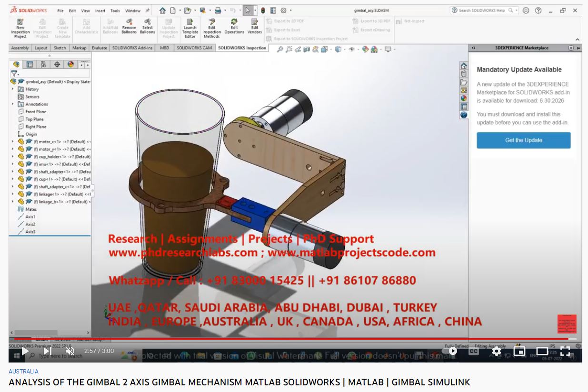Viewport: 588px width, 392px height.
Task: Click the Print icon
Action: [x=218, y=10]
